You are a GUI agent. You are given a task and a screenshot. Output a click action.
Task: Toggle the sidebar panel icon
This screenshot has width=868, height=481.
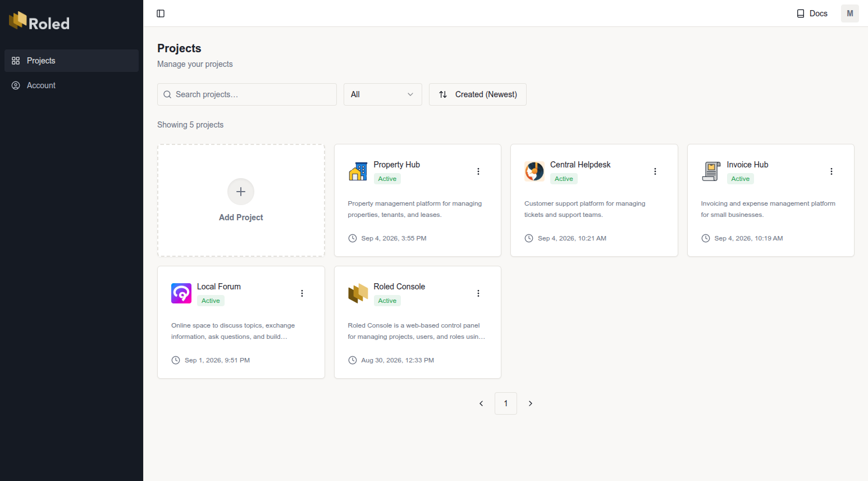[x=161, y=13]
